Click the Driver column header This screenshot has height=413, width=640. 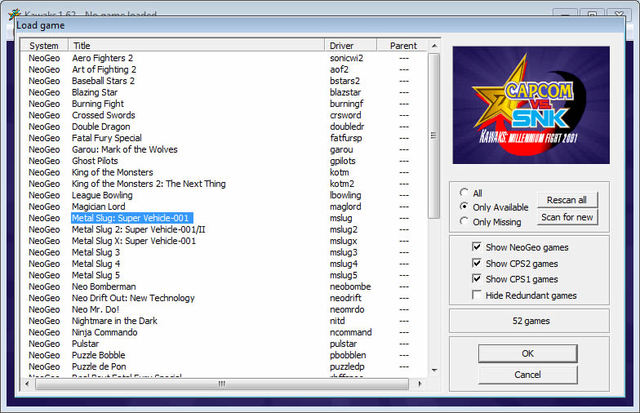click(353, 46)
